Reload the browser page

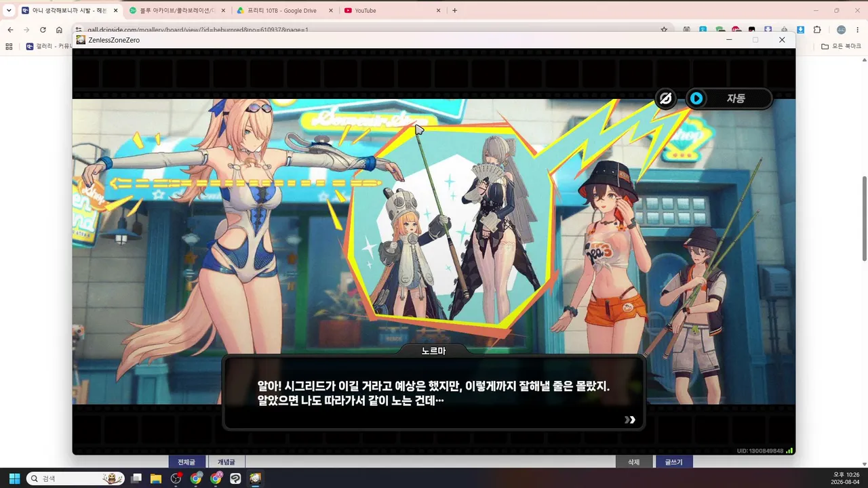click(43, 30)
